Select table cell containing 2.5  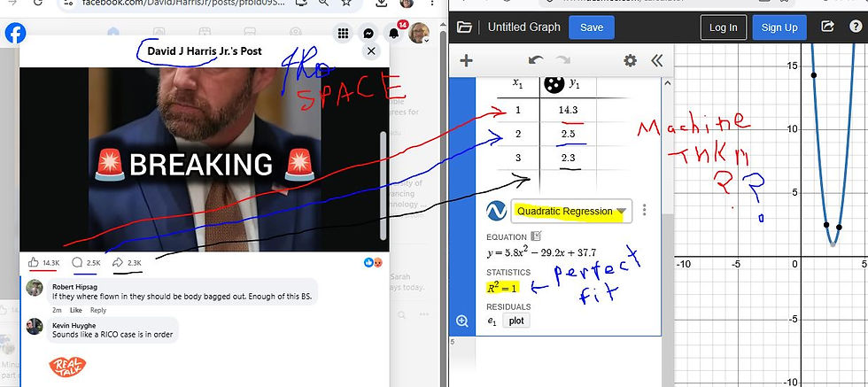[x=568, y=134]
